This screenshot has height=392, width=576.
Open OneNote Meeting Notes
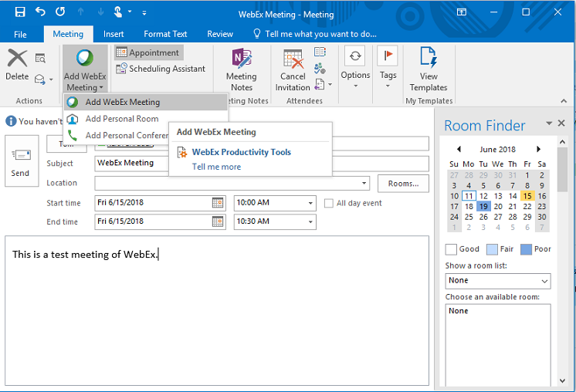(242, 59)
